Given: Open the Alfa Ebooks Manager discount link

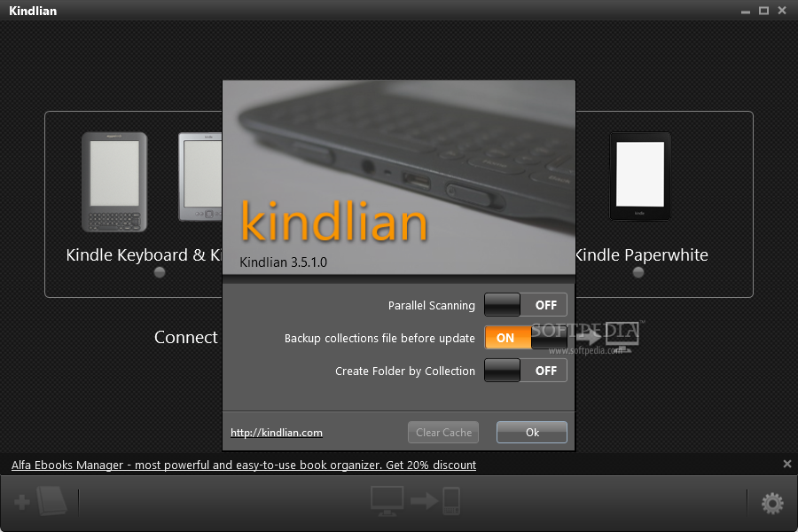Looking at the screenshot, I should coord(244,465).
